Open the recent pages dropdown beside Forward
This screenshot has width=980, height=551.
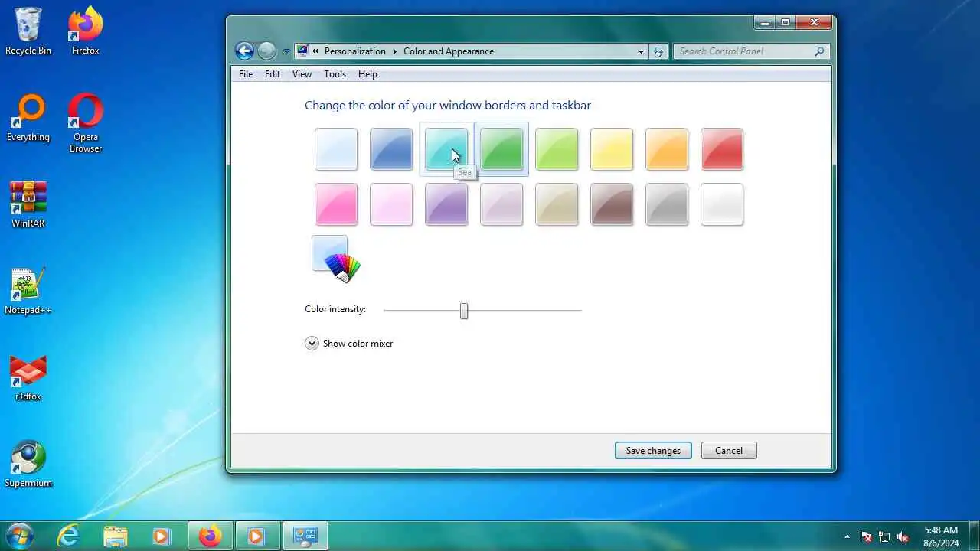[x=286, y=51]
